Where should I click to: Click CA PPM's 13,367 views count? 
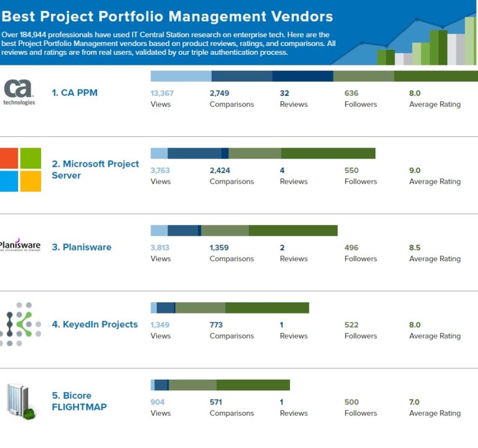[x=162, y=93]
